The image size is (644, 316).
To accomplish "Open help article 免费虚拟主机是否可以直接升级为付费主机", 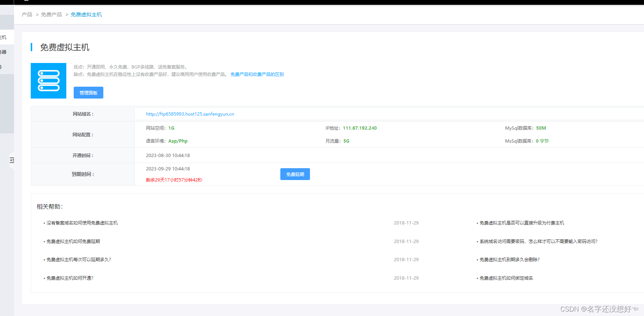I will click(x=522, y=223).
